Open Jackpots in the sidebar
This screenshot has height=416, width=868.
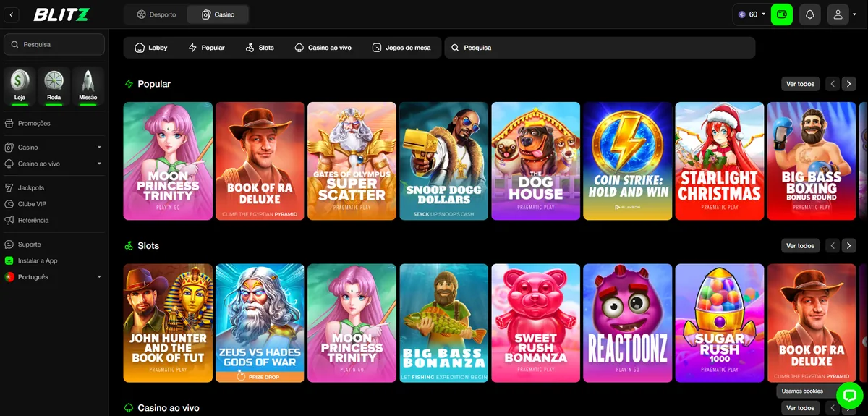click(x=54, y=188)
